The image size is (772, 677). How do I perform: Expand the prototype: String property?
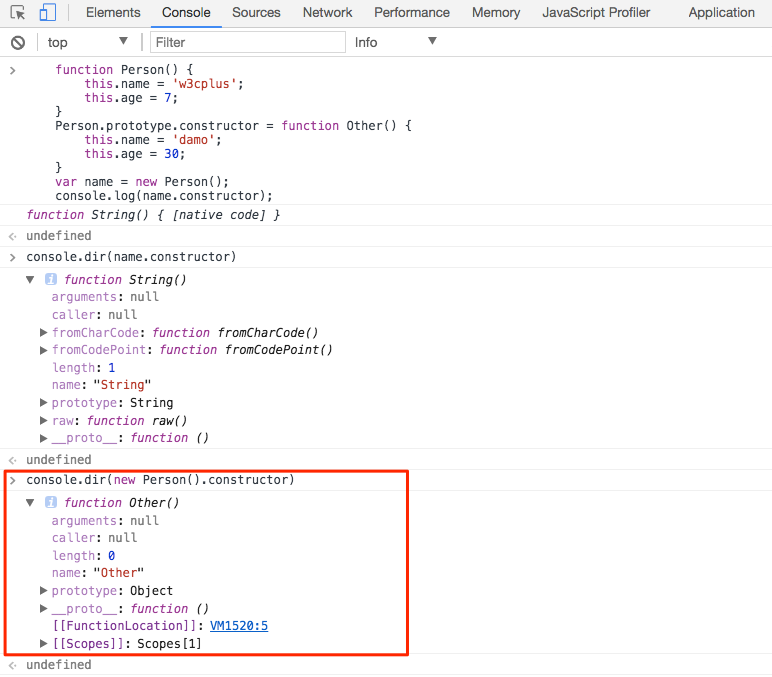tap(43, 403)
